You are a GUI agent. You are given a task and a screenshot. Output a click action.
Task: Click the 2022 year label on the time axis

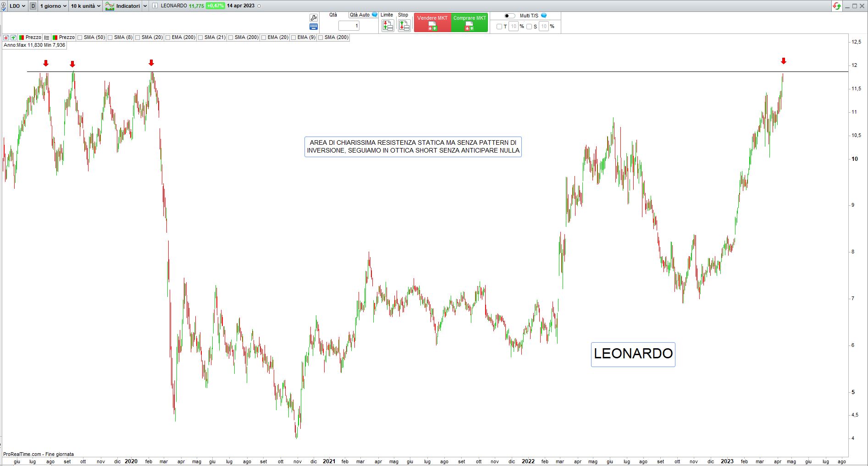pyautogui.click(x=528, y=461)
